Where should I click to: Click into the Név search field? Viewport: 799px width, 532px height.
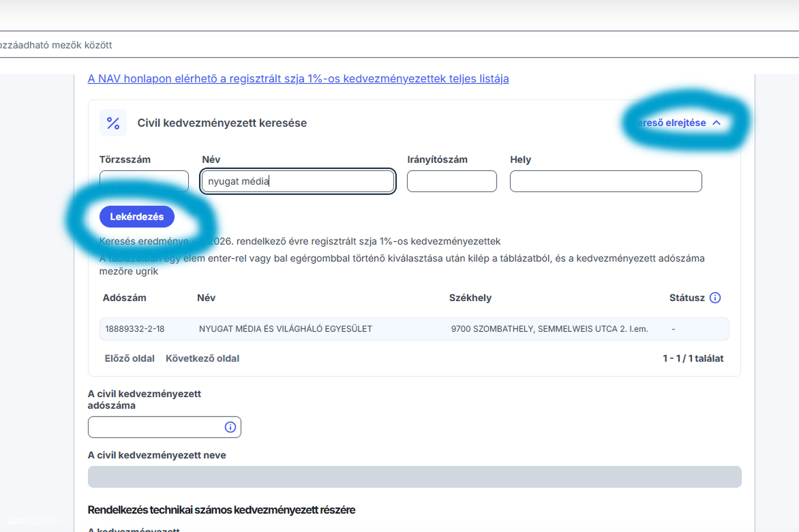pos(298,181)
